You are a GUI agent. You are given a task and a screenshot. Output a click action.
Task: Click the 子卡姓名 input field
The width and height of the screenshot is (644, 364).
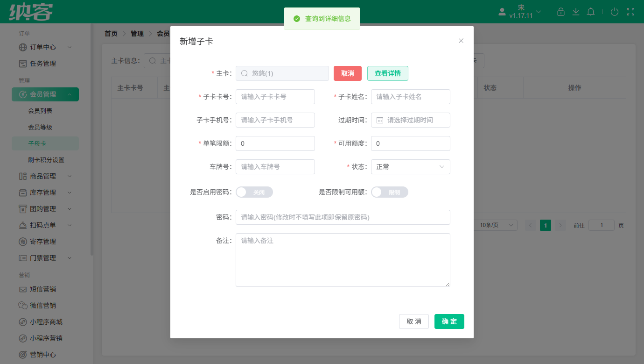pos(411,97)
